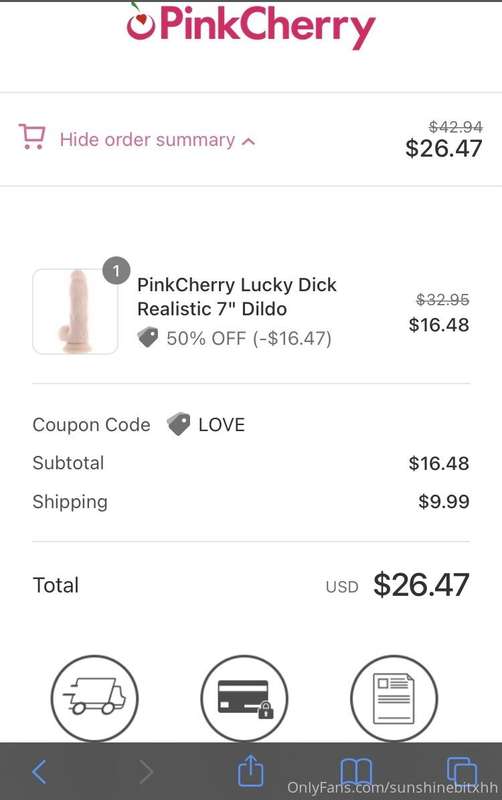Screen dimensions: 502x800
Task: Show open tabs in browser
Action: click(461, 771)
